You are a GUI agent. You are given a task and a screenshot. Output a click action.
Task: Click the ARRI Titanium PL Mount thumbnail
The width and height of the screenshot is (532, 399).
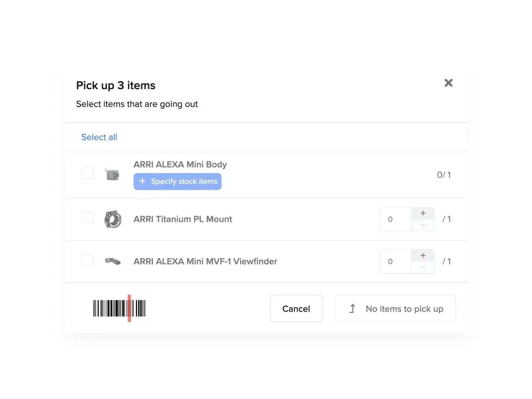[113, 219]
